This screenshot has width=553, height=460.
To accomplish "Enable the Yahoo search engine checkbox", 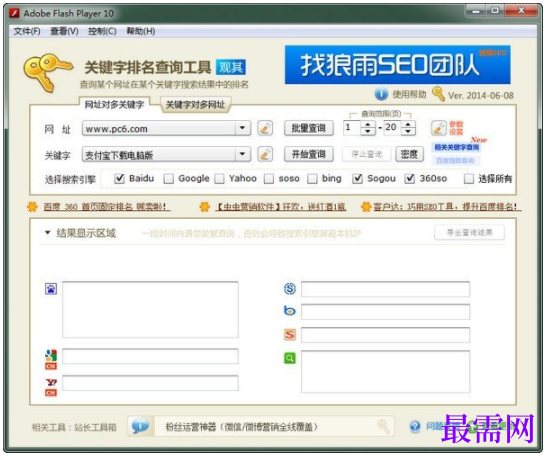I will click(x=219, y=179).
